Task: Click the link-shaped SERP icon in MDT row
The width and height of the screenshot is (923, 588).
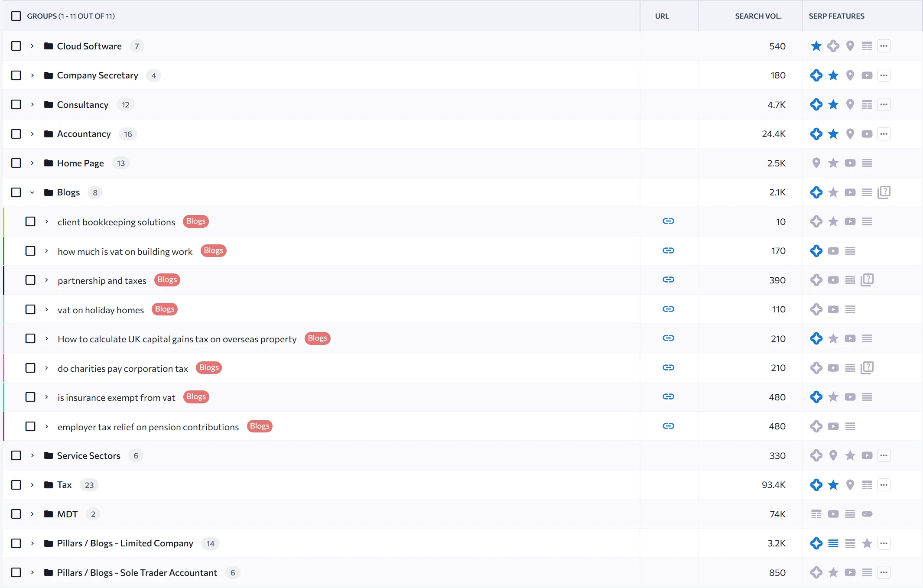Action: [x=867, y=514]
